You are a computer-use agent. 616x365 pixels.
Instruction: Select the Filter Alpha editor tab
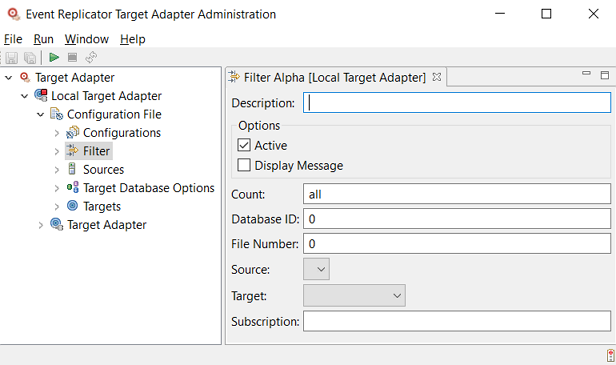coord(335,77)
